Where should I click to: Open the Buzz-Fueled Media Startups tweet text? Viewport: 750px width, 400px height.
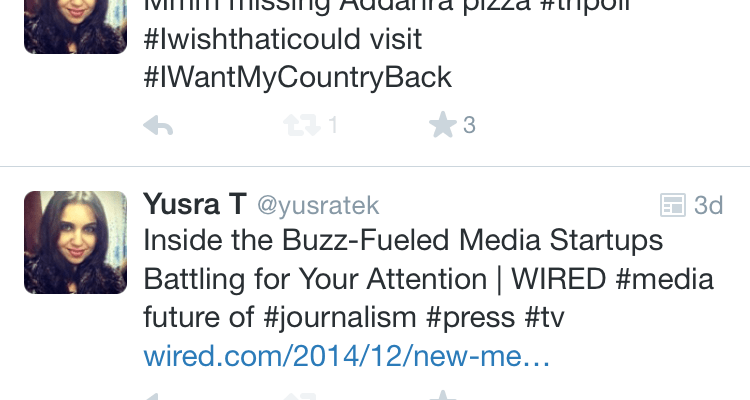point(403,242)
